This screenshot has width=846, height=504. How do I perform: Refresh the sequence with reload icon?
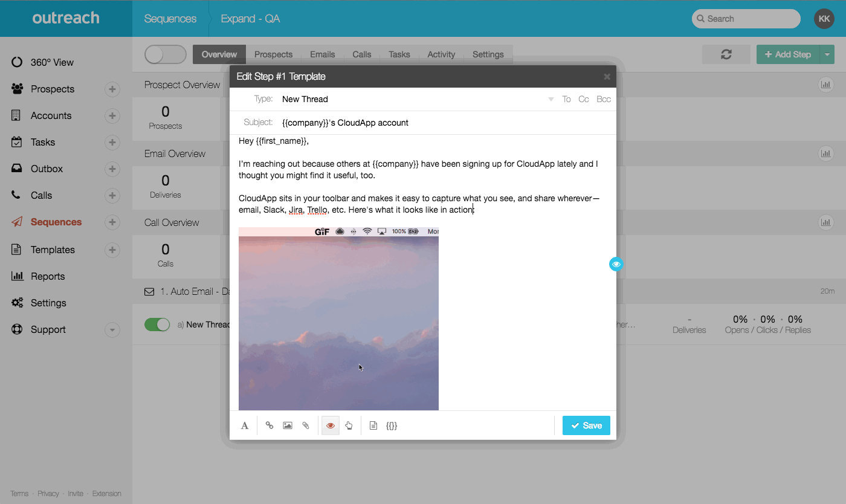click(726, 54)
